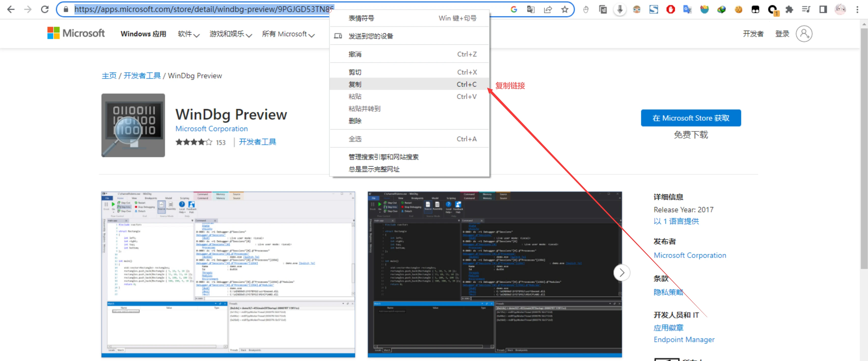Select 表情符号 in context menu

point(409,18)
